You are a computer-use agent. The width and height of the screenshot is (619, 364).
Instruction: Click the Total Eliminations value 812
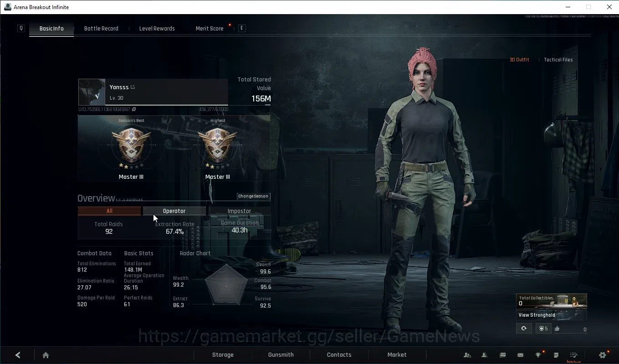(x=82, y=270)
